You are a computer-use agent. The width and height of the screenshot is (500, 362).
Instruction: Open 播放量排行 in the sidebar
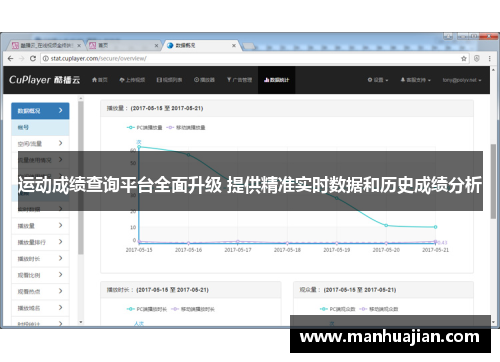tap(40, 242)
